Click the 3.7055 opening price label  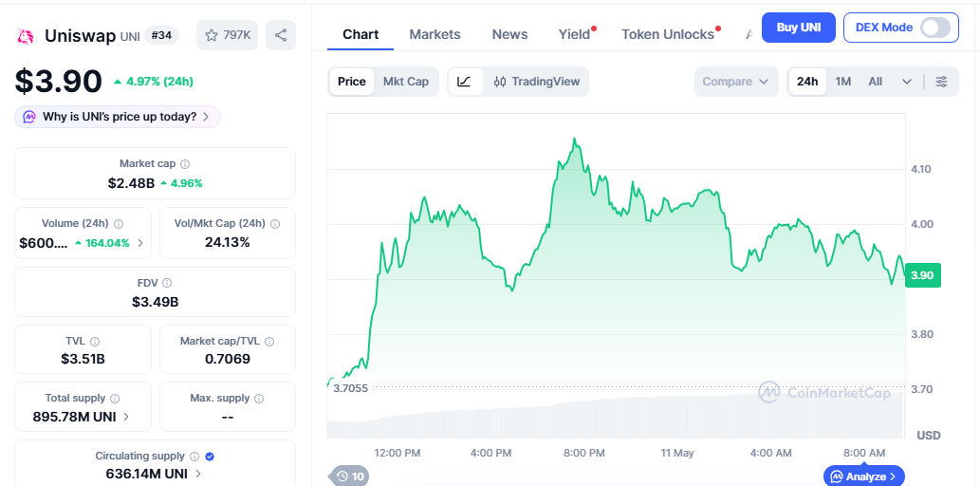[351, 388]
